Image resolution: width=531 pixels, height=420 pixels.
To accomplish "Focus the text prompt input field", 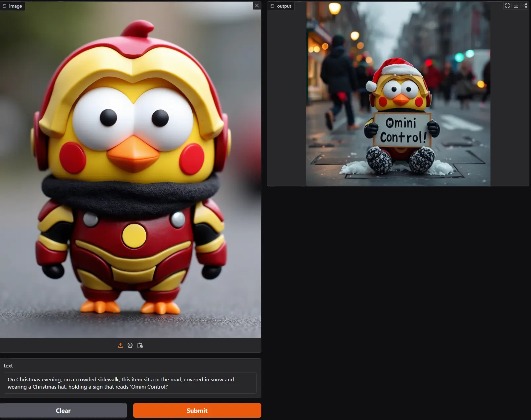I will [130, 383].
